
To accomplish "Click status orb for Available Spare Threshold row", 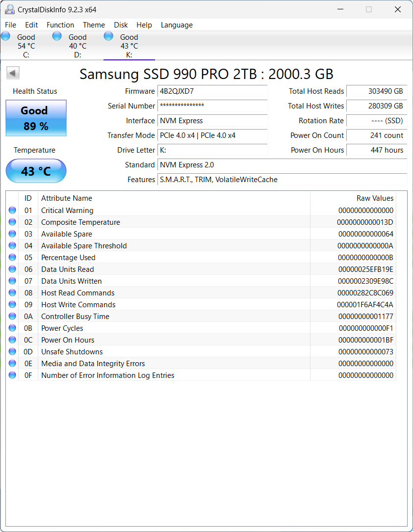I will pyautogui.click(x=12, y=245).
